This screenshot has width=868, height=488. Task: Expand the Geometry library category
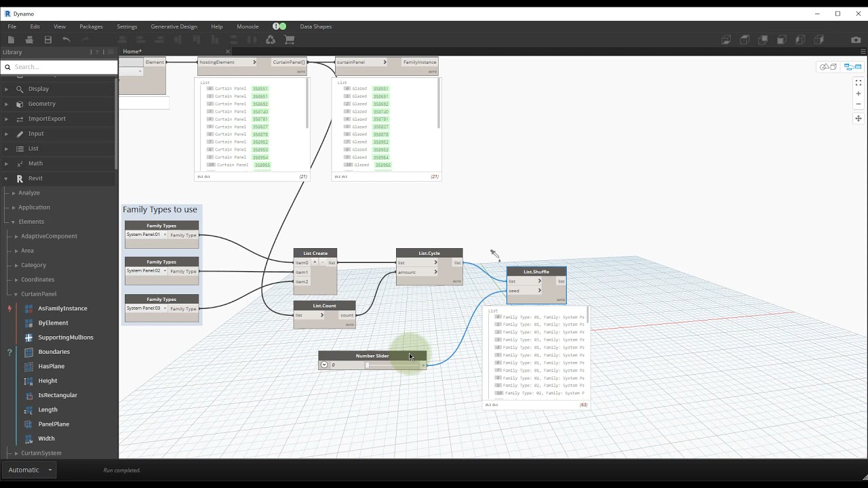[x=7, y=104]
